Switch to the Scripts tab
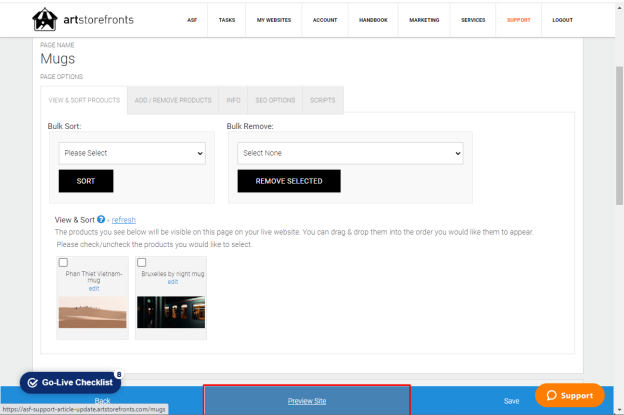 323,100
